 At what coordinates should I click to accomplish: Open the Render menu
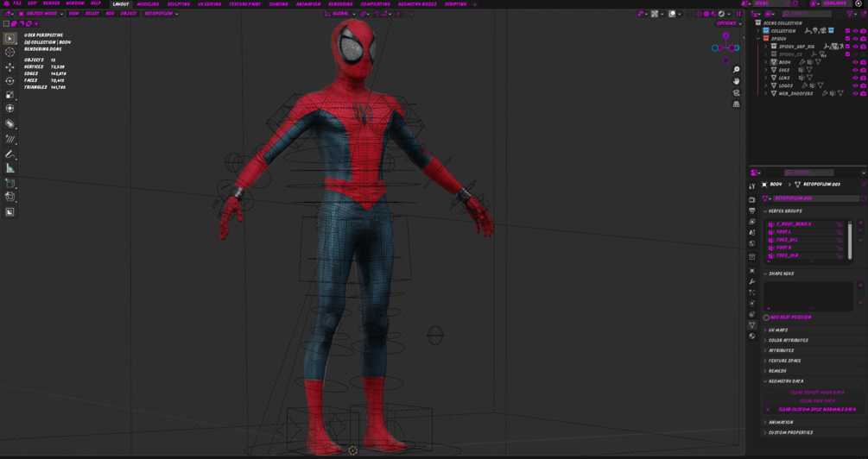tap(51, 3)
